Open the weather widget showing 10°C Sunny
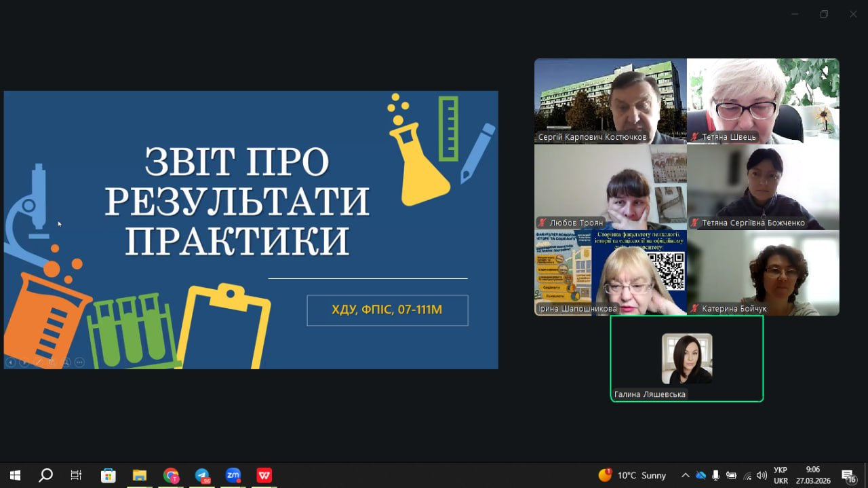Image resolution: width=868 pixels, height=488 pixels. coord(633,475)
